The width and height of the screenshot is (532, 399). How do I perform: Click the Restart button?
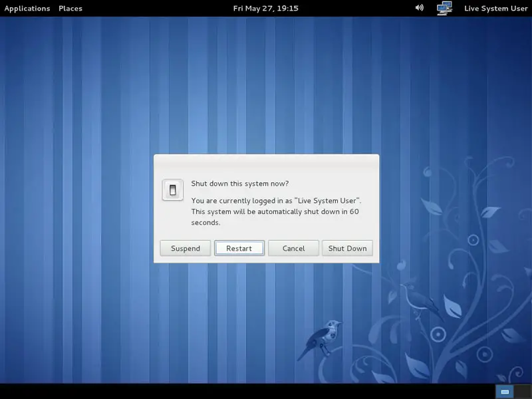[x=239, y=248]
